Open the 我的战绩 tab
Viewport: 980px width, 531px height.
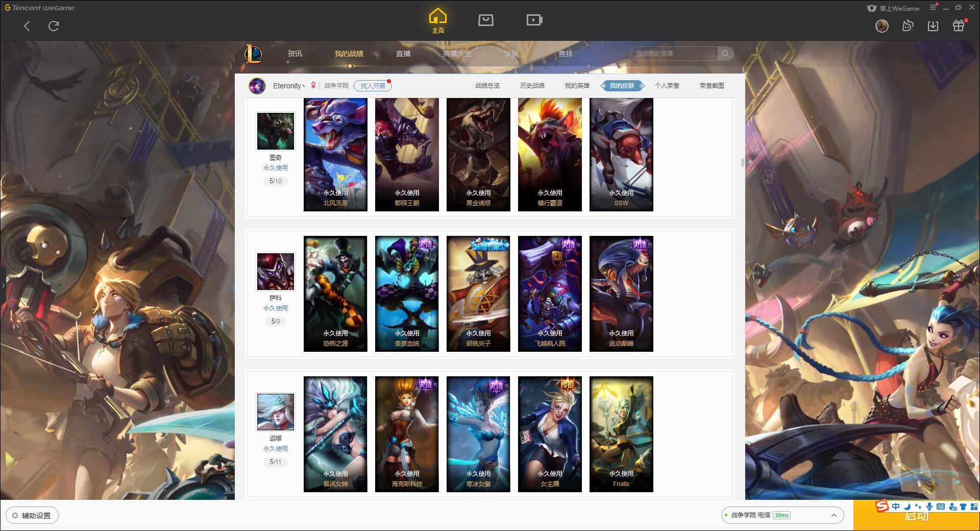pos(349,54)
